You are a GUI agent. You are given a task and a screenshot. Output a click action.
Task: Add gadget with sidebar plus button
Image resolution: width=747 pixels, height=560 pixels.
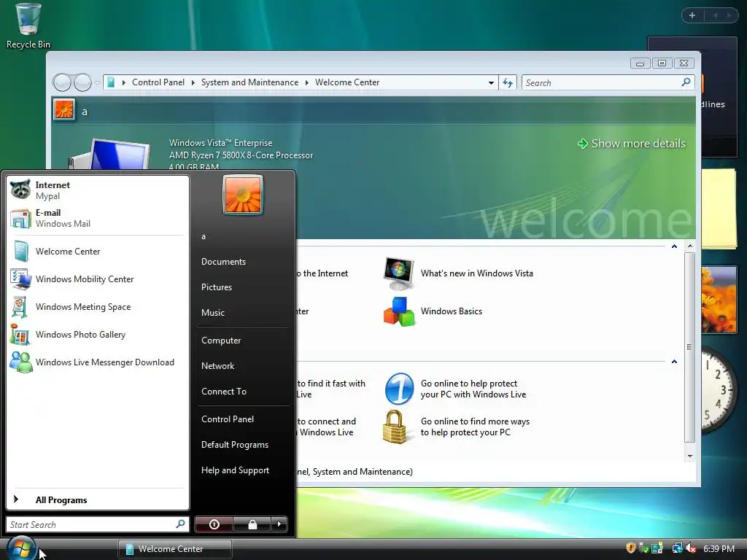pyautogui.click(x=692, y=15)
